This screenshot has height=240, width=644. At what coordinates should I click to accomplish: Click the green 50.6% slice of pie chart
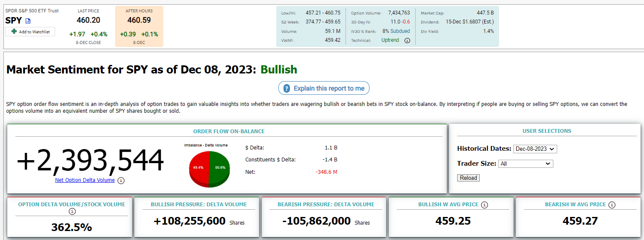click(219, 168)
